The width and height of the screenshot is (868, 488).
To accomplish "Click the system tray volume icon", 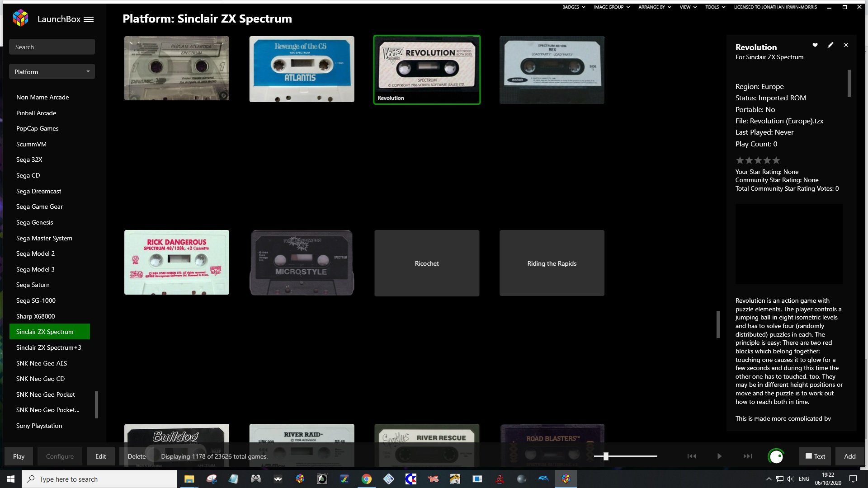I will [790, 479].
